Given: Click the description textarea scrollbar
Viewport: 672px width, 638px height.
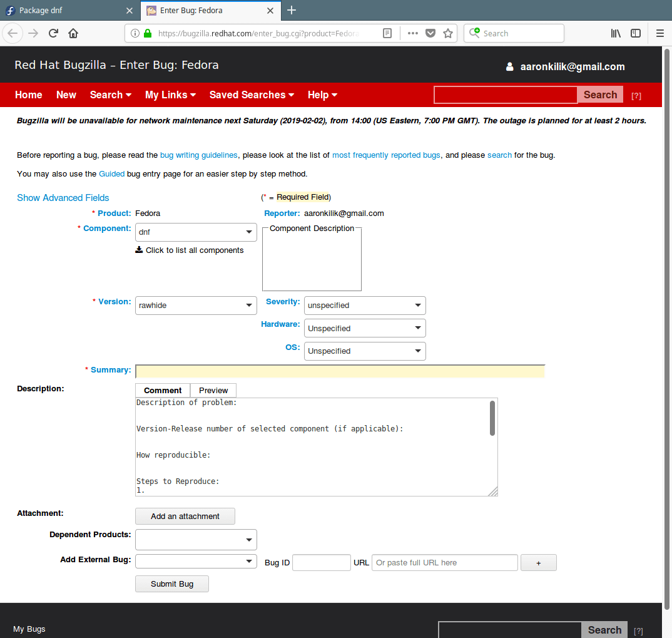Looking at the screenshot, I should 492,418.
